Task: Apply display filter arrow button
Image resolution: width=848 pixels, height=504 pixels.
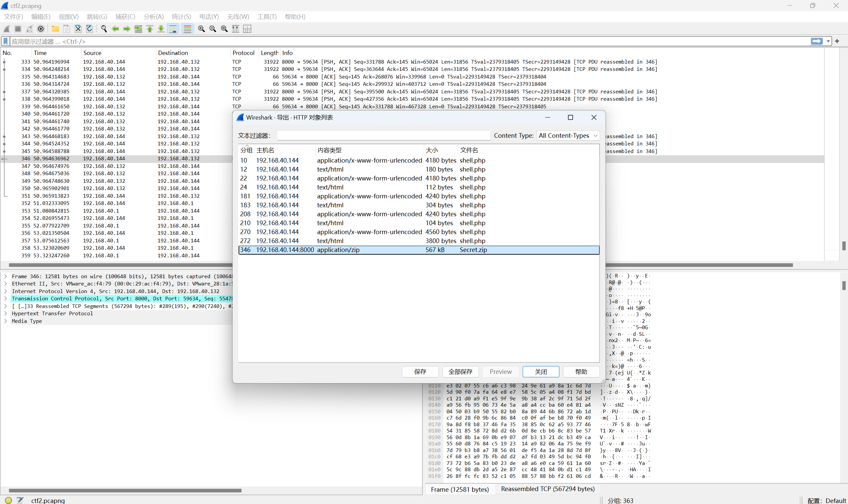Action: [x=817, y=41]
